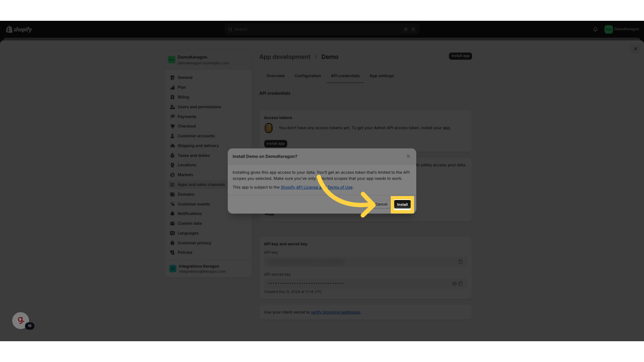Viewport: 644px width, 362px height.
Task: Open Billing settings icon
Action: click(x=172, y=97)
